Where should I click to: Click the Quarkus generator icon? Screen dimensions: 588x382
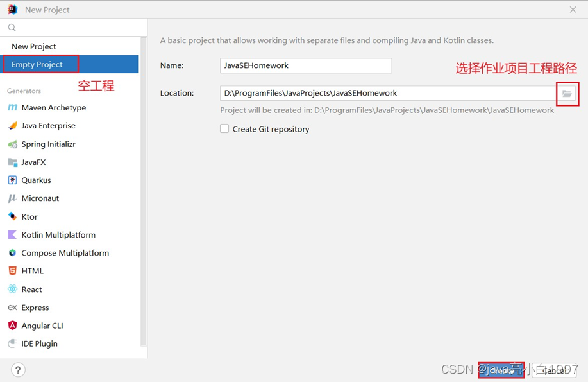click(12, 180)
